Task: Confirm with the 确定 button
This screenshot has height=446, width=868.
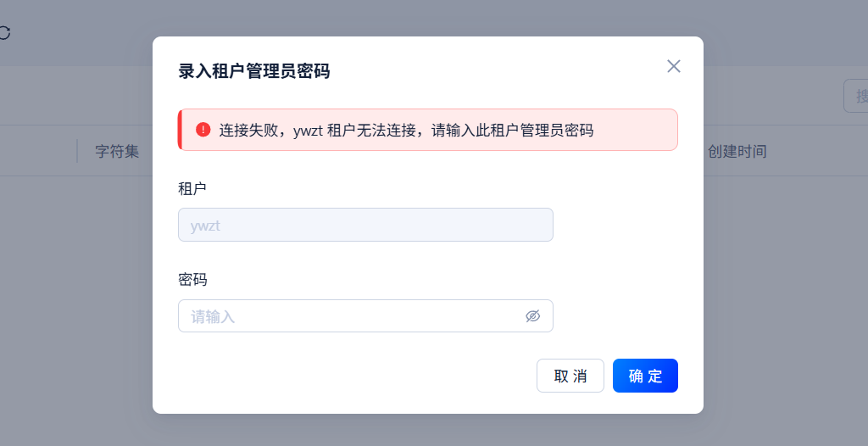Action: (645, 376)
